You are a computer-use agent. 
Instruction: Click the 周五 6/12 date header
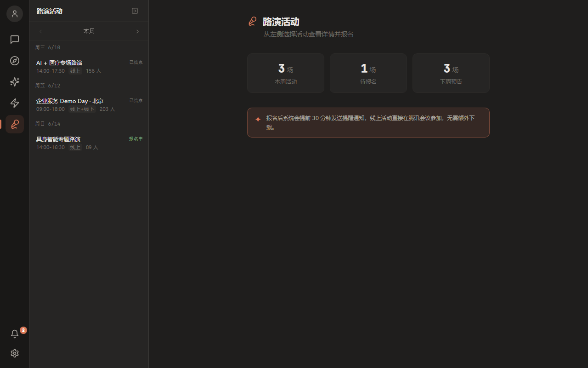[x=48, y=86]
